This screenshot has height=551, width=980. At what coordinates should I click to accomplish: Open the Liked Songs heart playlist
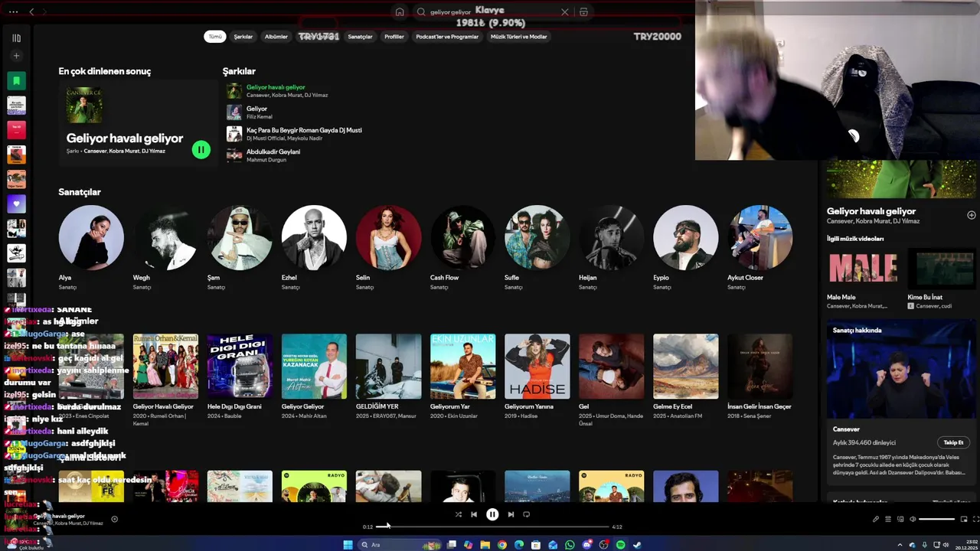[x=16, y=204]
